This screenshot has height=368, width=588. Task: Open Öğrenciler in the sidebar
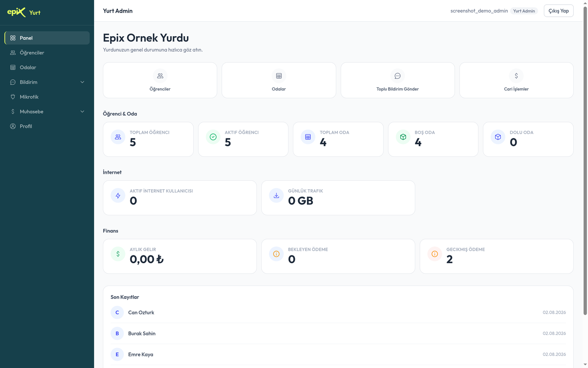tap(47, 53)
